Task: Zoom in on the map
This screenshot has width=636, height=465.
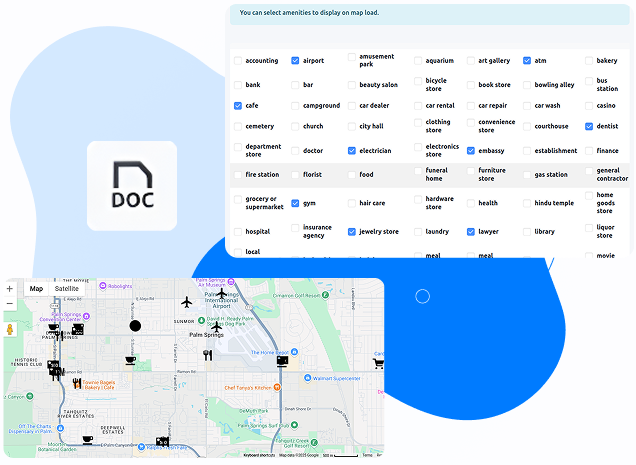Action: (10, 288)
